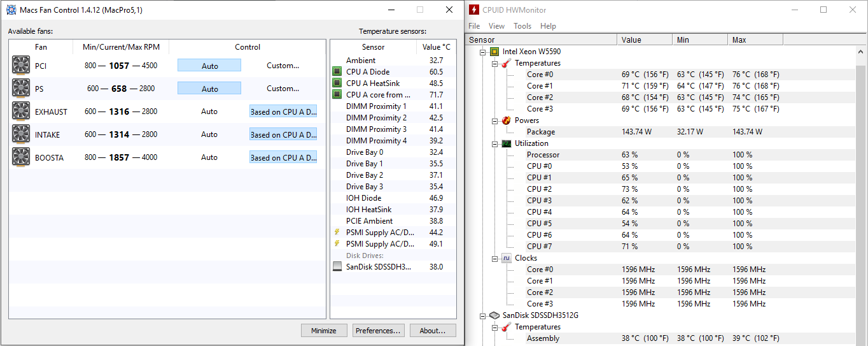
Task: Switch the INTAKE fan to Auto
Action: (209, 134)
